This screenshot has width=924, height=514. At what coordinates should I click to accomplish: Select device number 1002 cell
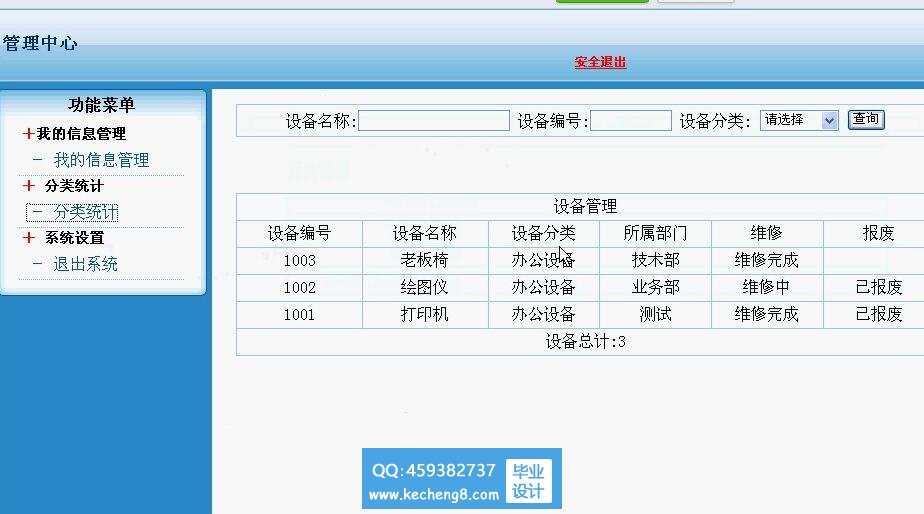[299, 288]
